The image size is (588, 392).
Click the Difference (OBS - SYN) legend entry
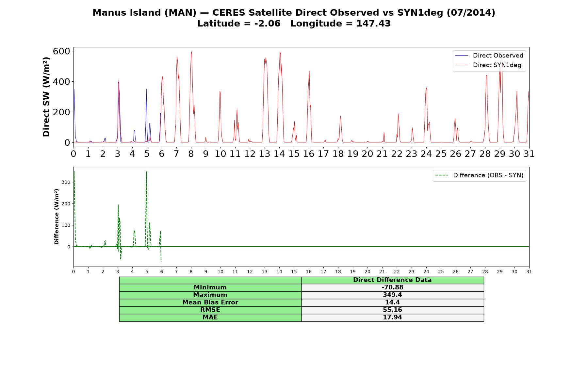pyautogui.click(x=479, y=175)
